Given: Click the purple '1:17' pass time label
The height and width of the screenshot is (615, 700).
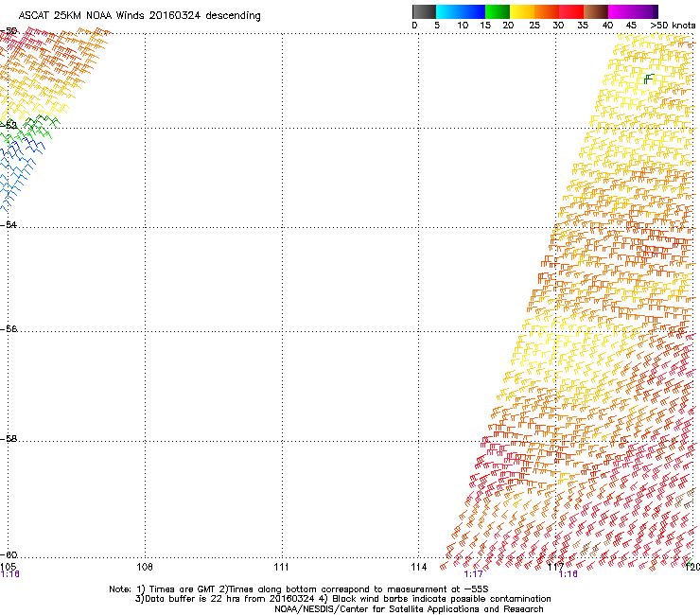Looking at the screenshot, I should tap(473, 574).
